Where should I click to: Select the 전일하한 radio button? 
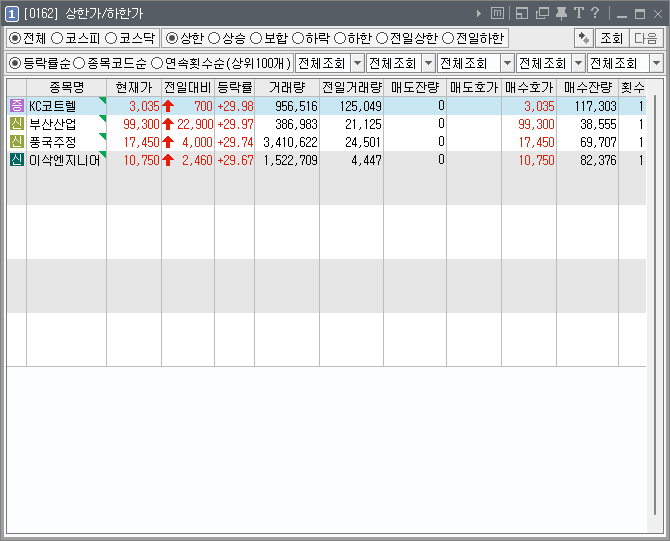447,38
